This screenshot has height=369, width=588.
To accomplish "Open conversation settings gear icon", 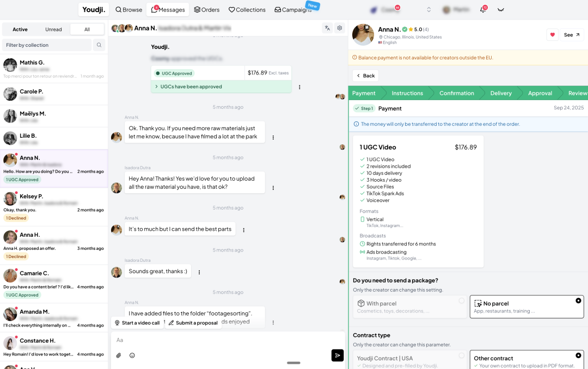I will [x=340, y=28].
